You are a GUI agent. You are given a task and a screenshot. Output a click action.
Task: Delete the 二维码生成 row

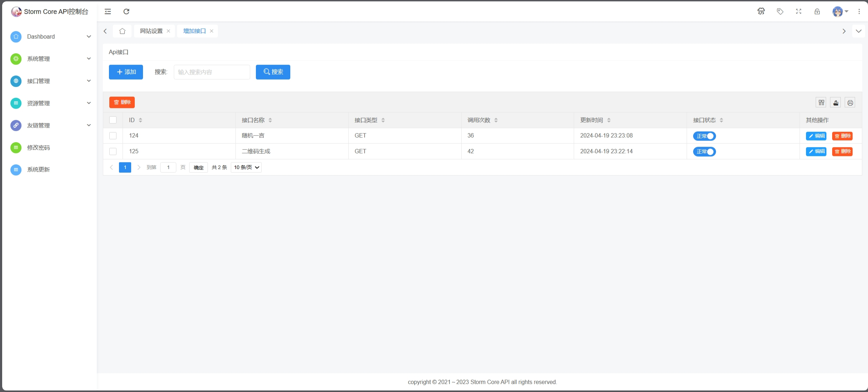point(842,152)
